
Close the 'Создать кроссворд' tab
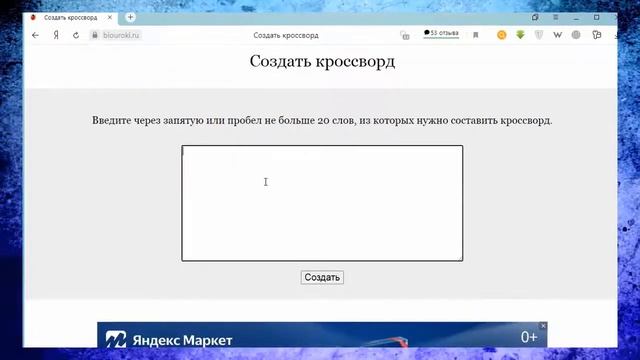pos(110,18)
